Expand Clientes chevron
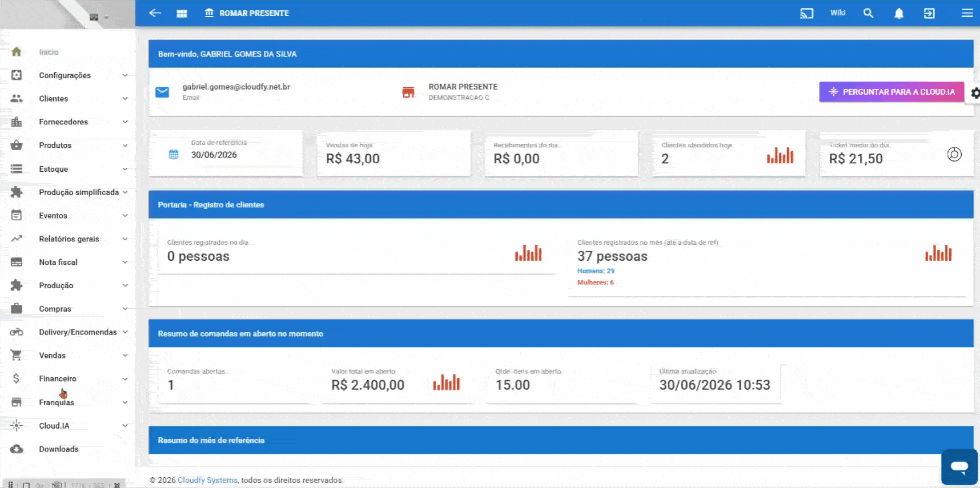980x488 pixels. [x=125, y=99]
